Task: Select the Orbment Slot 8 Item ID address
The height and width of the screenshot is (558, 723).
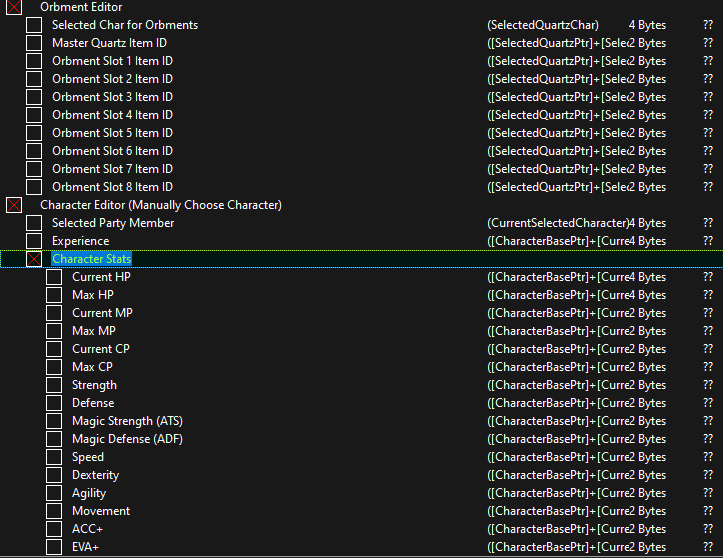Action: point(558,187)
